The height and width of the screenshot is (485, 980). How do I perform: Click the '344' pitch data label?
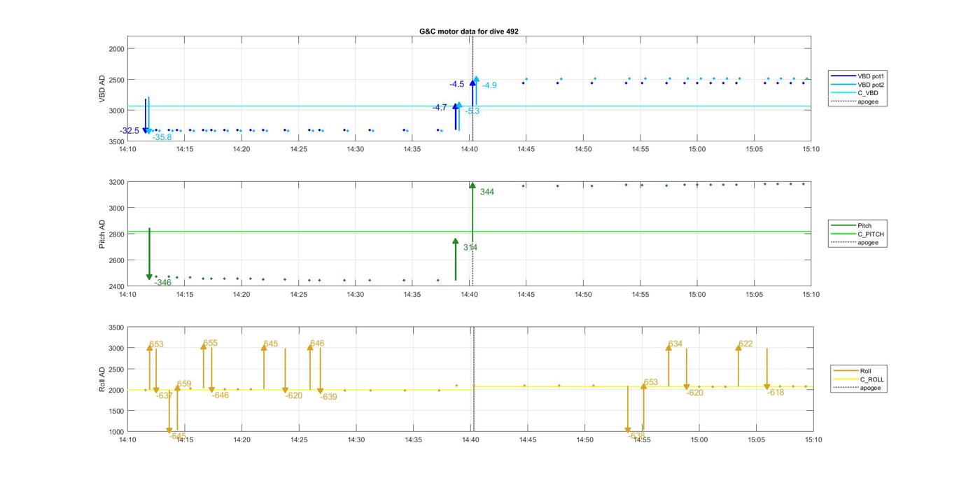tap(487, 192)
